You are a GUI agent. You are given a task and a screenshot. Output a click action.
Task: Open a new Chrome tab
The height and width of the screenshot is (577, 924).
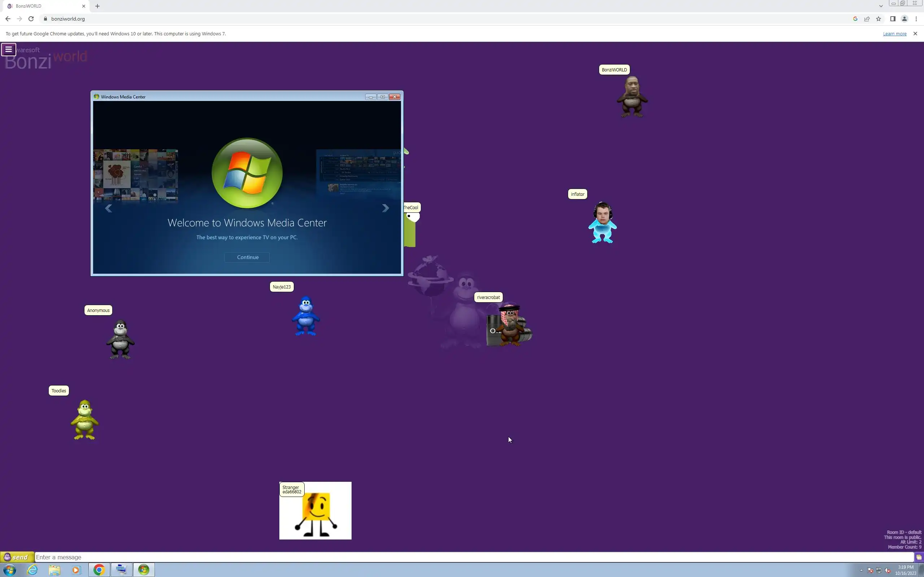click(x=97, y=6)
